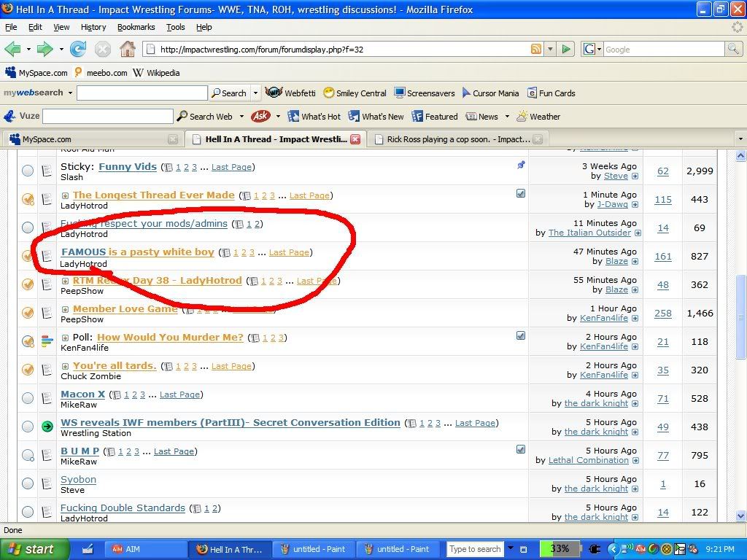Open the WS reveals IWF members thread
This screenshot has width=747, height=560.
tap(231, 422)
